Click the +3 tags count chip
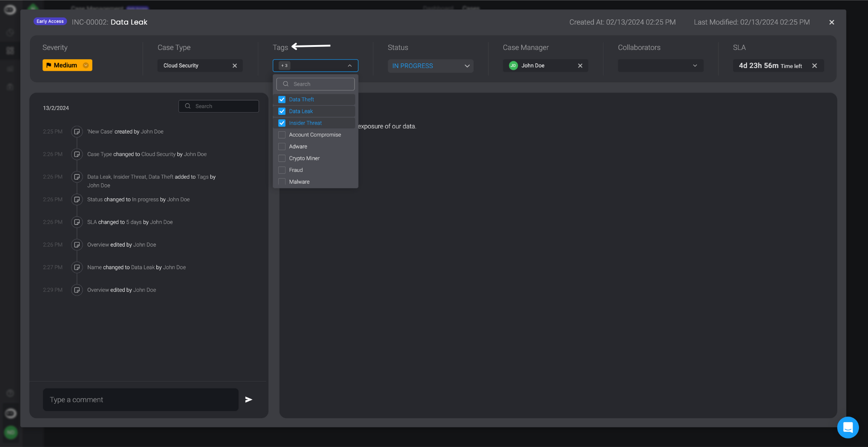 click(284, 66)
